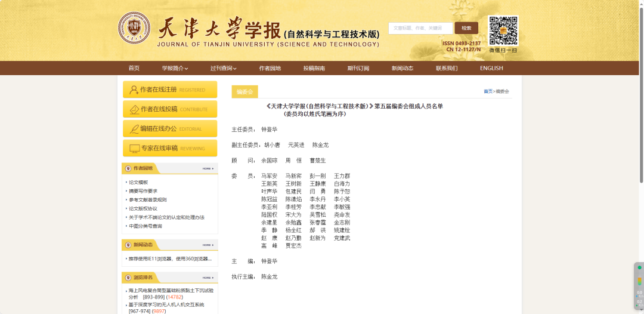
Task: Click the journal title 天津大学学报 banner
Action: point(268,30)
